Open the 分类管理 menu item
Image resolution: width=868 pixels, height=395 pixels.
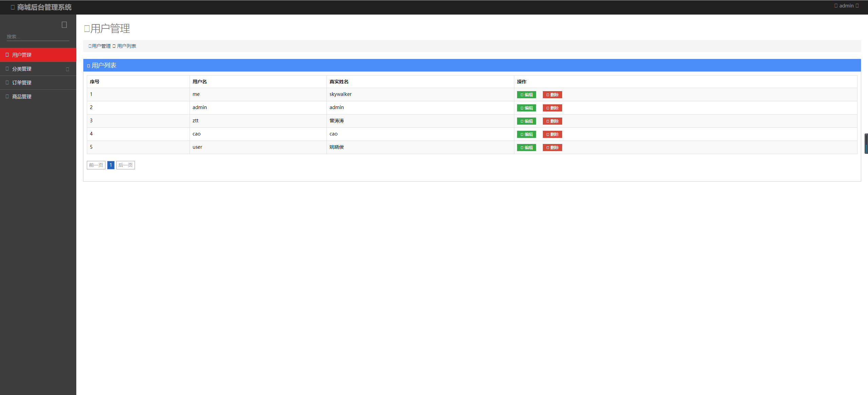pyautogui.click(x=22, y=69)
